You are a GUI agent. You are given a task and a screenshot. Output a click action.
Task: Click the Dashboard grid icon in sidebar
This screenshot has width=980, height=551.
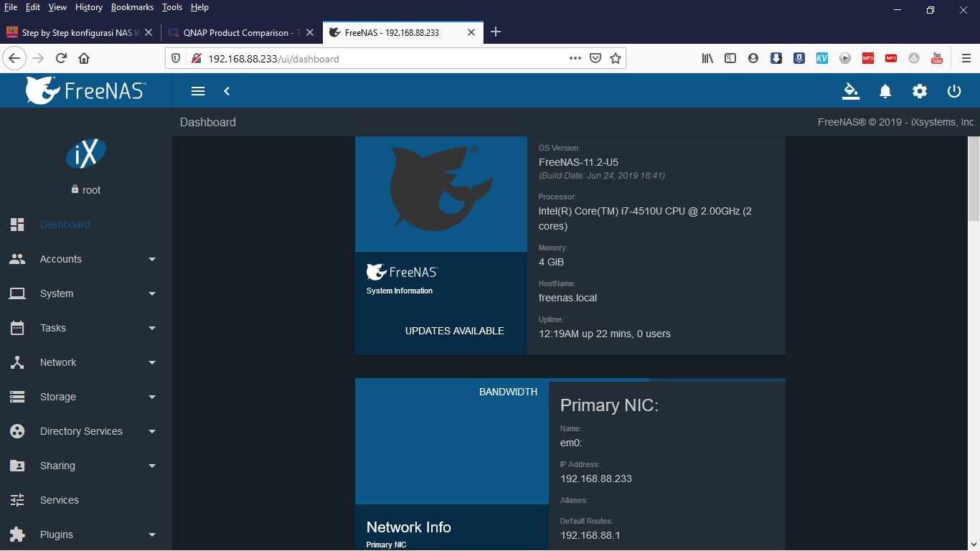pos(17,225)
